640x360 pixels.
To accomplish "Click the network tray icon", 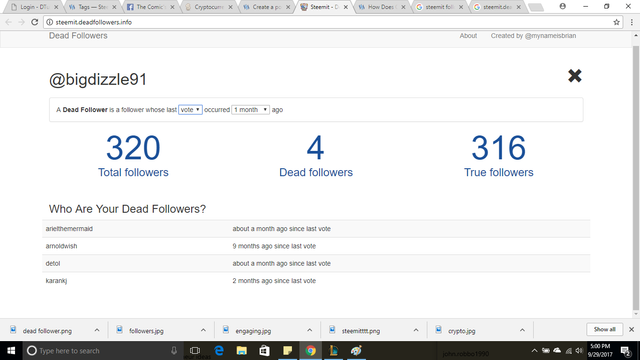I will pos(569,351).
